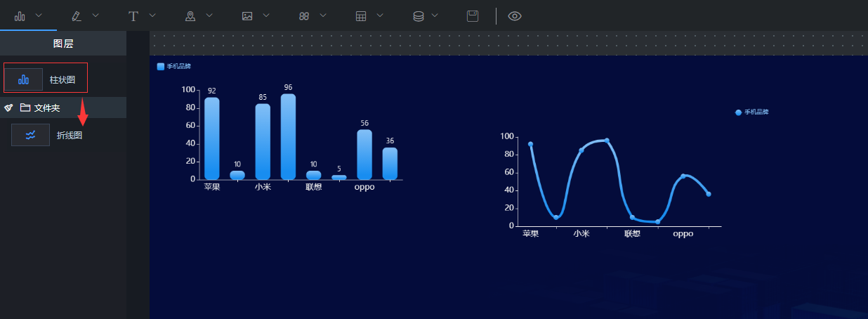Image resolution: width=868 pixels, height=319 pixels.
Task: Click the save floppy disk icon
Action: point(473,15)
